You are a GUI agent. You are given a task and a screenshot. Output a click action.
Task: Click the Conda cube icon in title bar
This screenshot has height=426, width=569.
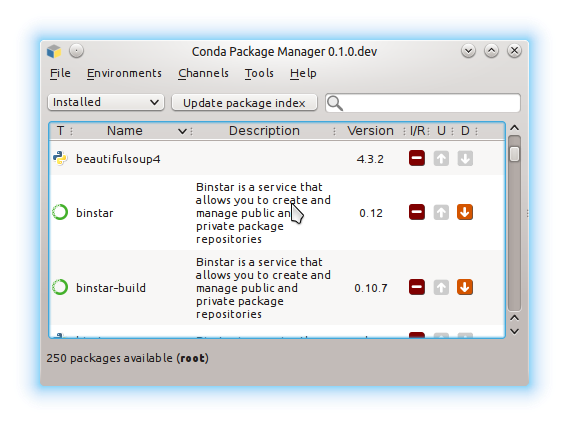54,51
